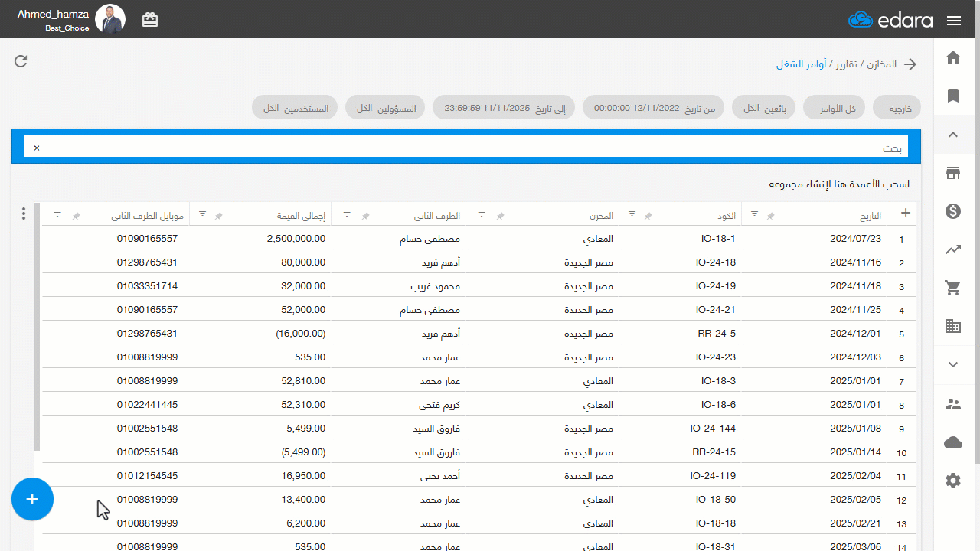Focus the بحث search field
Image resolution: width=980 pixels, height=551 pixels.
click(x=465, y=147)
